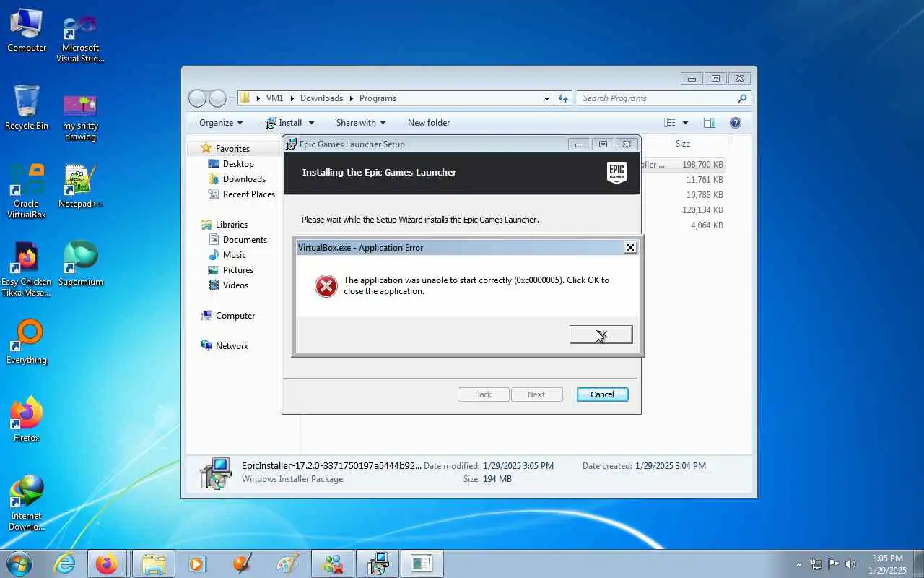Show hidden system tray icons
The height and width of the screenshot is (578, 924).
[798, 564]
